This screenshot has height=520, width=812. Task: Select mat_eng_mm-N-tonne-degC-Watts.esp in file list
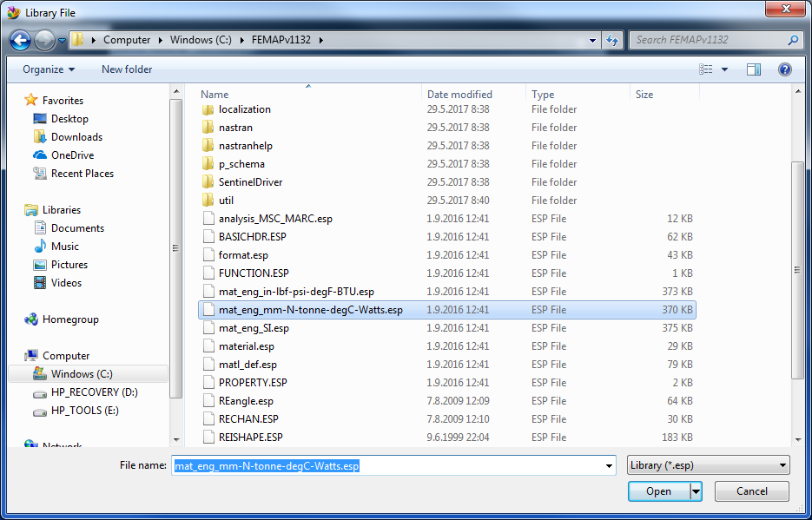pyautogui.click(x=447, y=310)
